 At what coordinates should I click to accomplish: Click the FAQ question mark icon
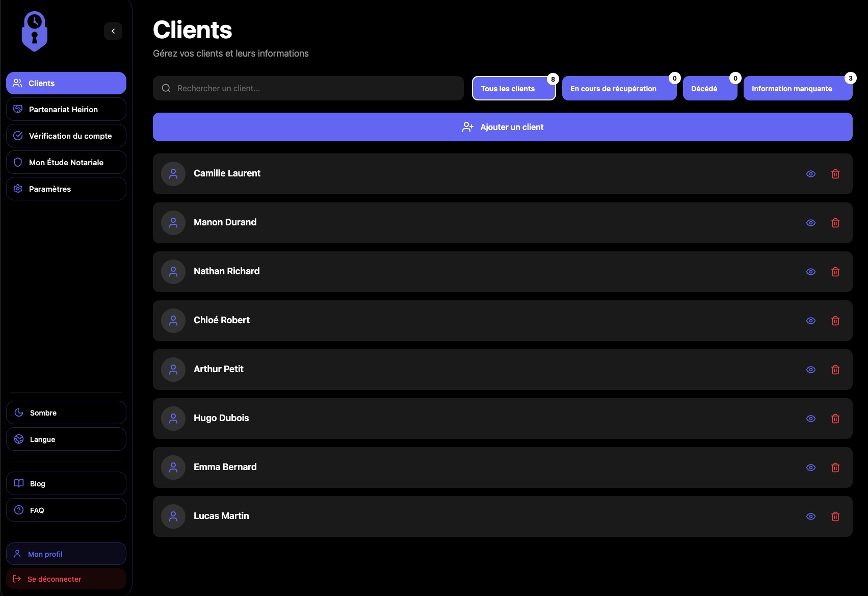click(18, 510)
